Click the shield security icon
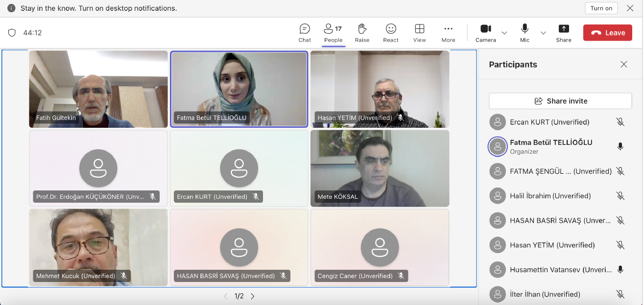644x305 pixels. tap(12, 33)
